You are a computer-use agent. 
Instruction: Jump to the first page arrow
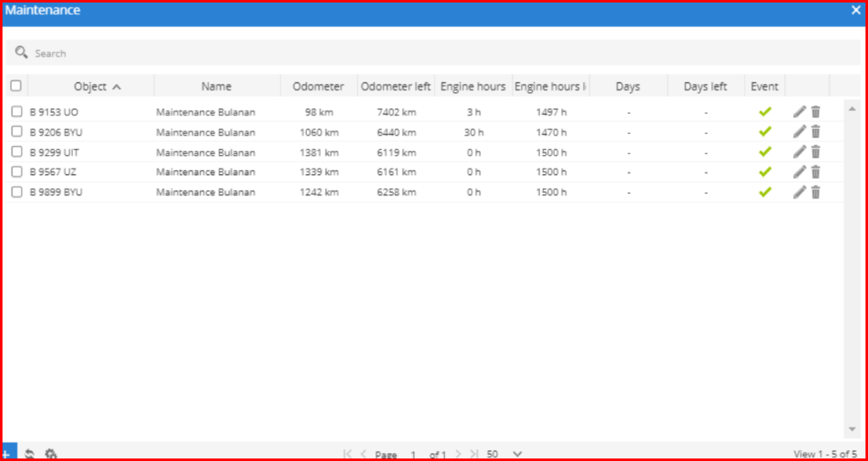pos(348,454)
